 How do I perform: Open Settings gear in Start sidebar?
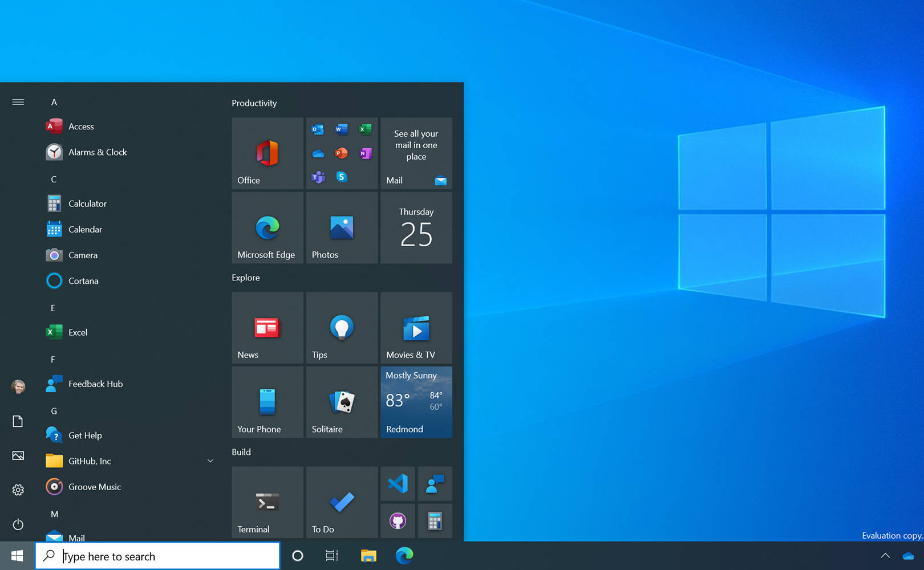click(18, 490)
